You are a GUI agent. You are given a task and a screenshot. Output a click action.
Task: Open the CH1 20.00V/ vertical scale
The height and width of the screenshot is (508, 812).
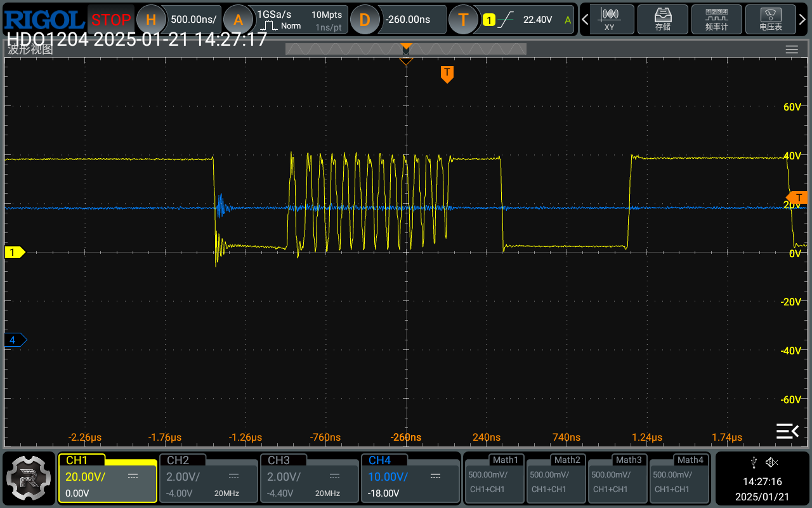[86, 477]
